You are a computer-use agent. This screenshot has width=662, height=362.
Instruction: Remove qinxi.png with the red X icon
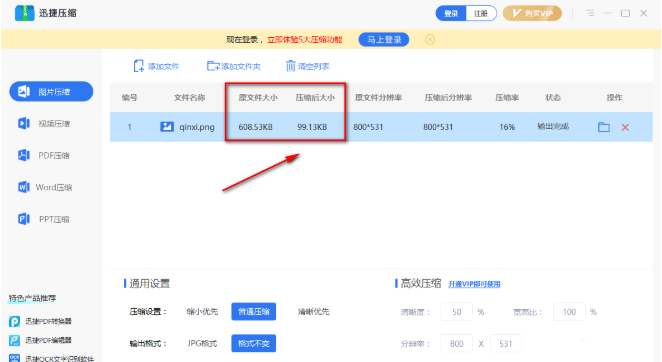click(625, 127)
